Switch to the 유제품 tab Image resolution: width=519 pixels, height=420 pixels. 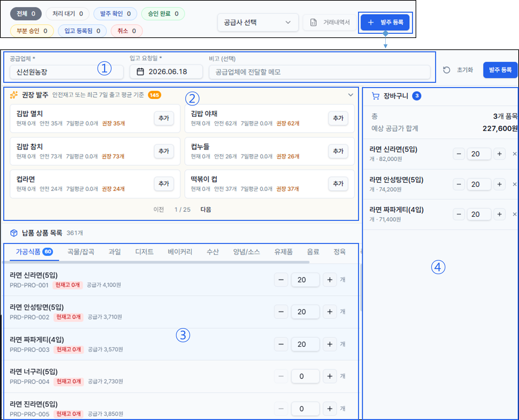point(284,252)
